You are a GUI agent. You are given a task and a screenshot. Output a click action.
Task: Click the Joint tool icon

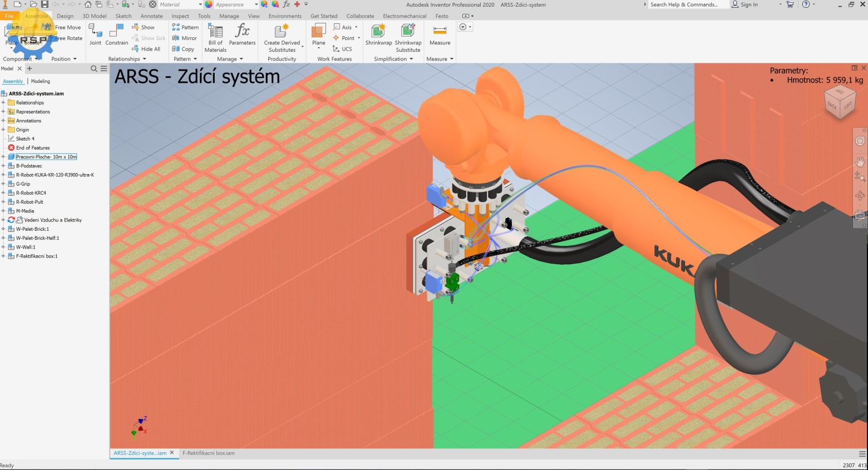coord(96,34)
